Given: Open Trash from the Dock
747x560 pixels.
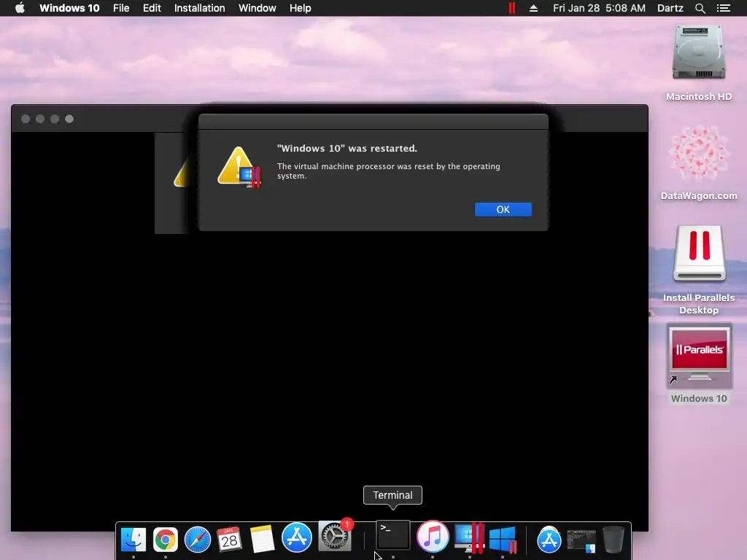Looking at the screenshot, I should click(613, 539).
